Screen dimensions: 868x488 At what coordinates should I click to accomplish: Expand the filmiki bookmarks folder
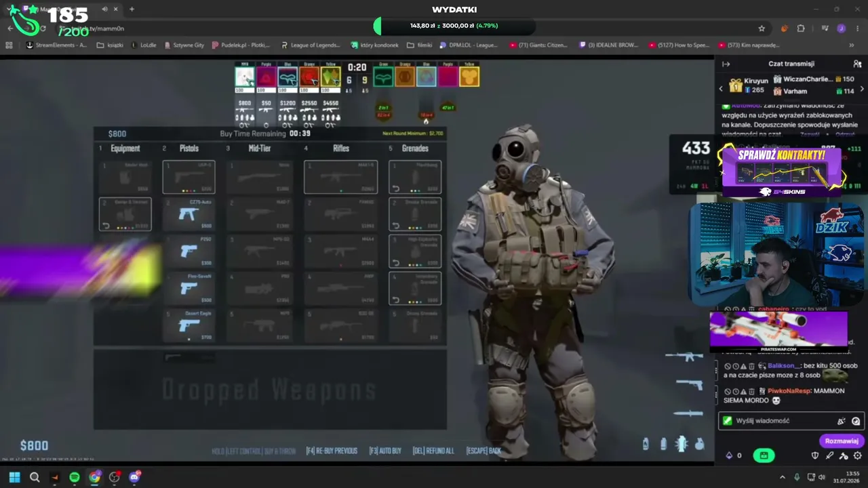(419, 45)
